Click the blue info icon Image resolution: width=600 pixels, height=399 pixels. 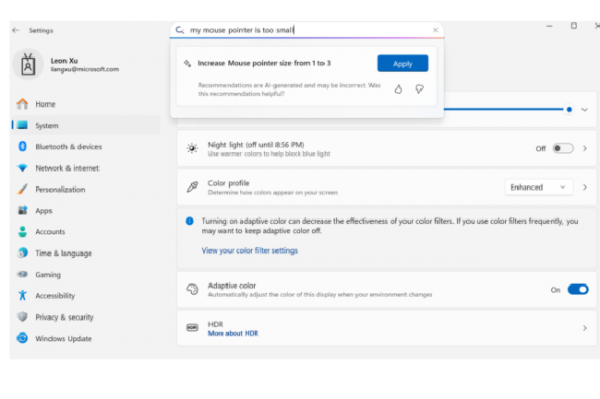pos(189,221)
